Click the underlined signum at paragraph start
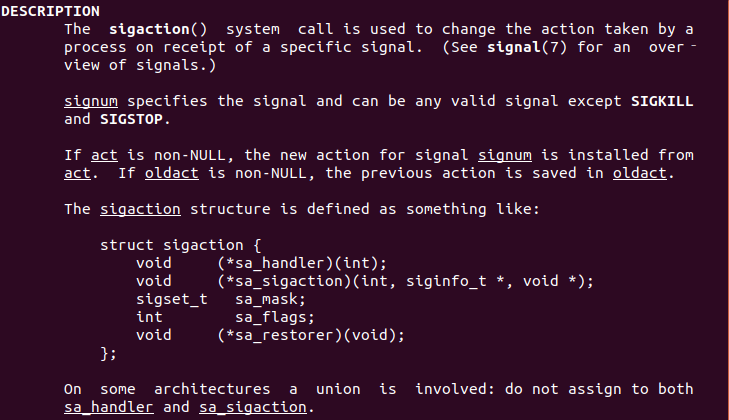Image resolution: width=729 pixels, height=420 pixels. 91,101
